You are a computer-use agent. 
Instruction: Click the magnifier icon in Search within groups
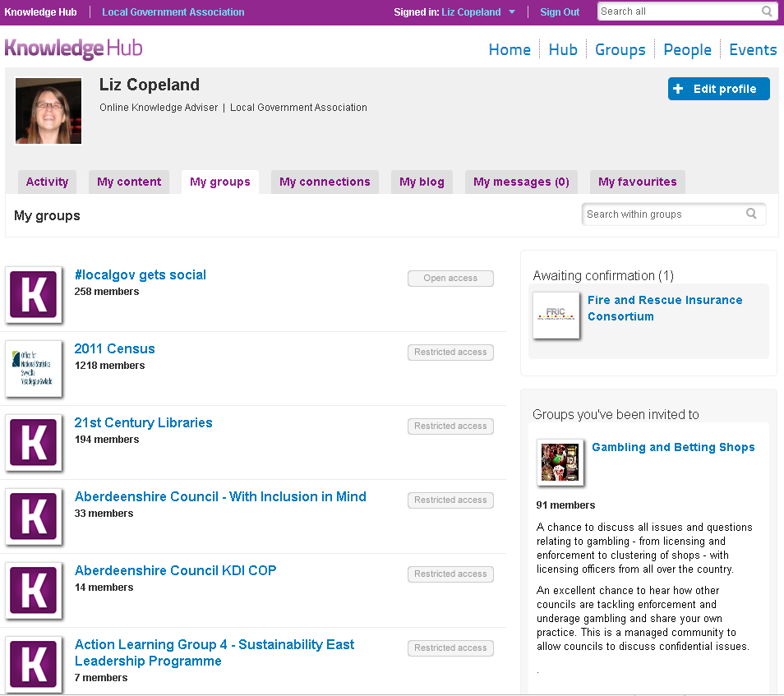point(751,214)
